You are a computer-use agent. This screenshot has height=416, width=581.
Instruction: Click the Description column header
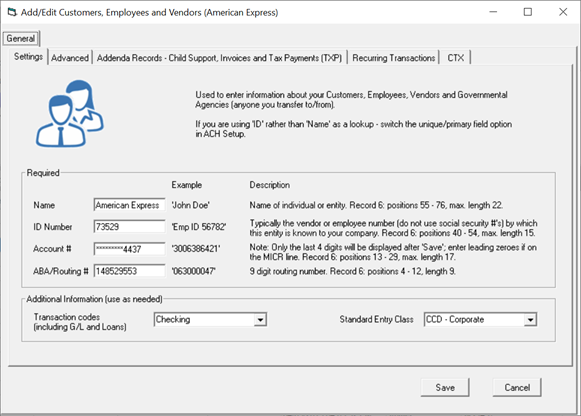coord(270,185)
